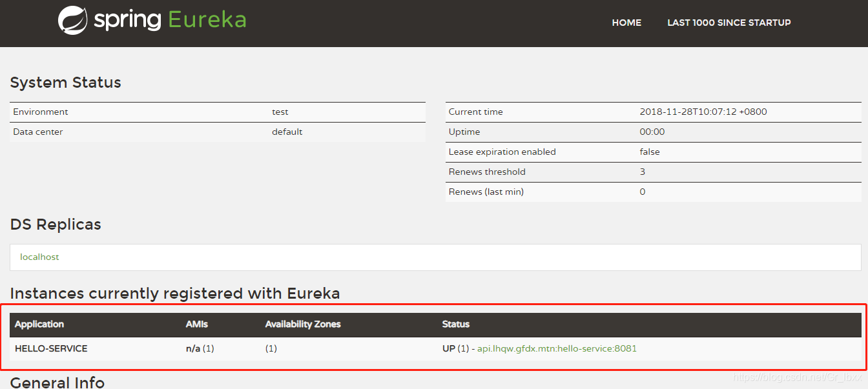Select the 00:00 uptime value
This screenshot has height=389, width=868.
click(x=652, y=132)
